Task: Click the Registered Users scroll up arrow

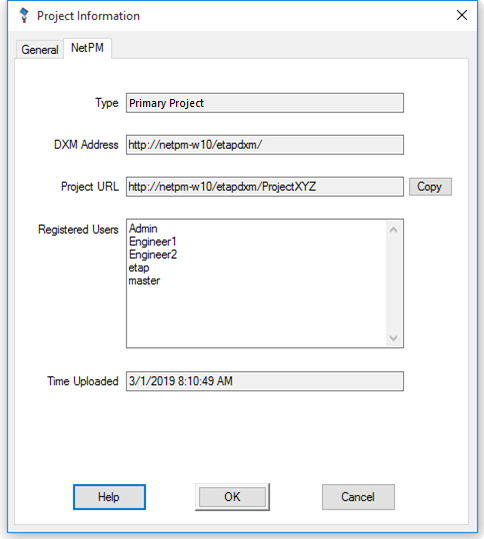Action: (394, 230)
